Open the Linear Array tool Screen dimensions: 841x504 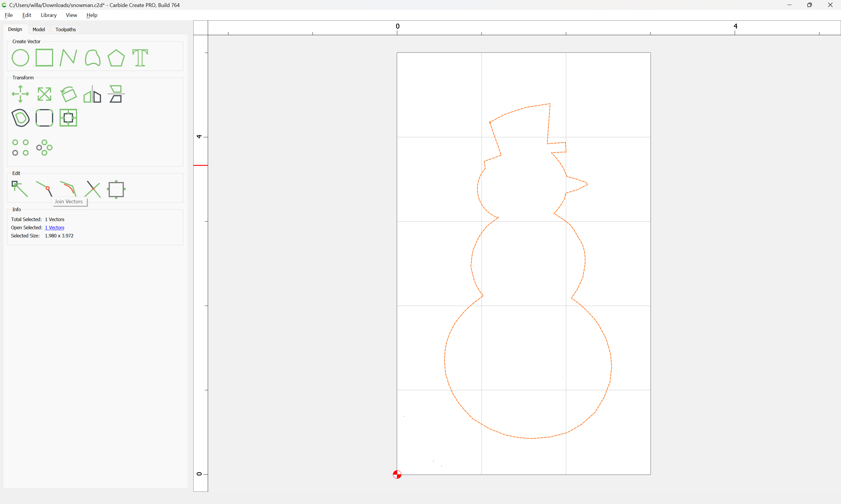pos(20,147)
